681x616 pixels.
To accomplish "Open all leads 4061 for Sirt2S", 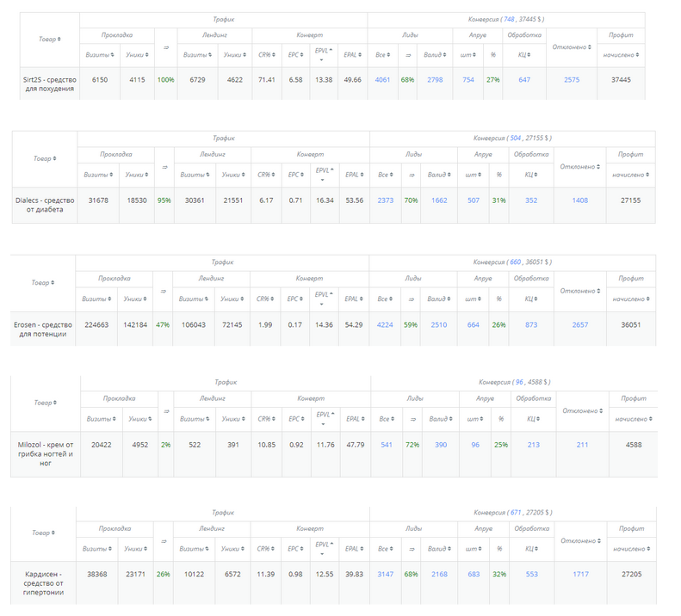I will [x=383, y=79].
